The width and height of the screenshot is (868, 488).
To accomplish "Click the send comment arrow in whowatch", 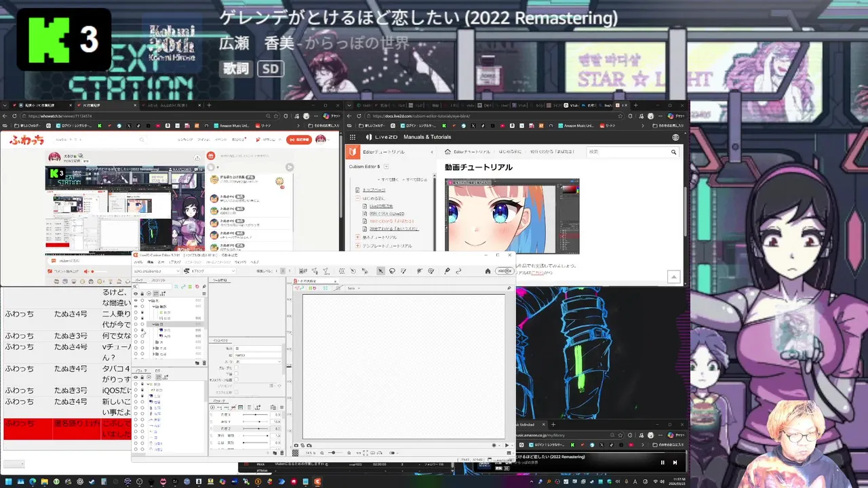I will (x=290, y=167).
